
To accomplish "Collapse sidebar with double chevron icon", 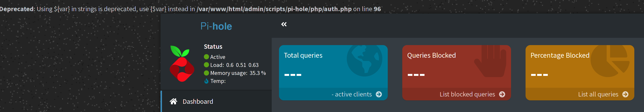I will [x=284, y=24].
